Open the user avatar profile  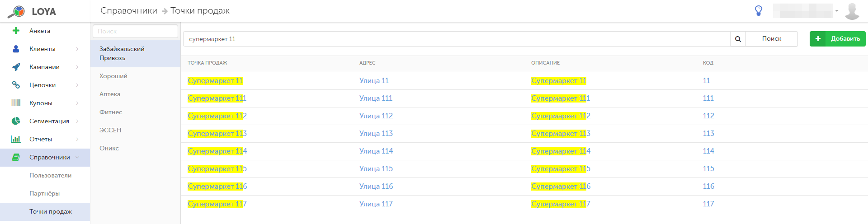852,11
